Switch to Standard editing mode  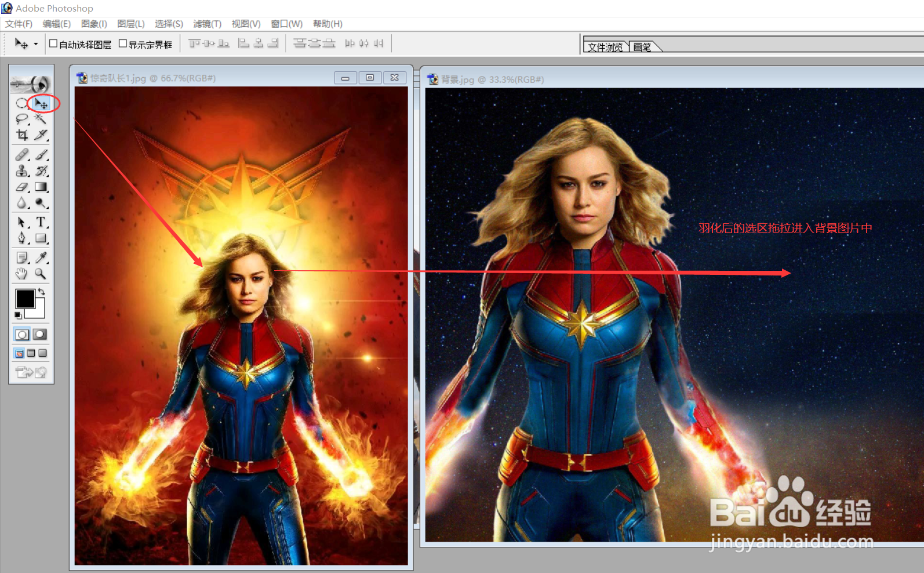(x=23, y=334)
